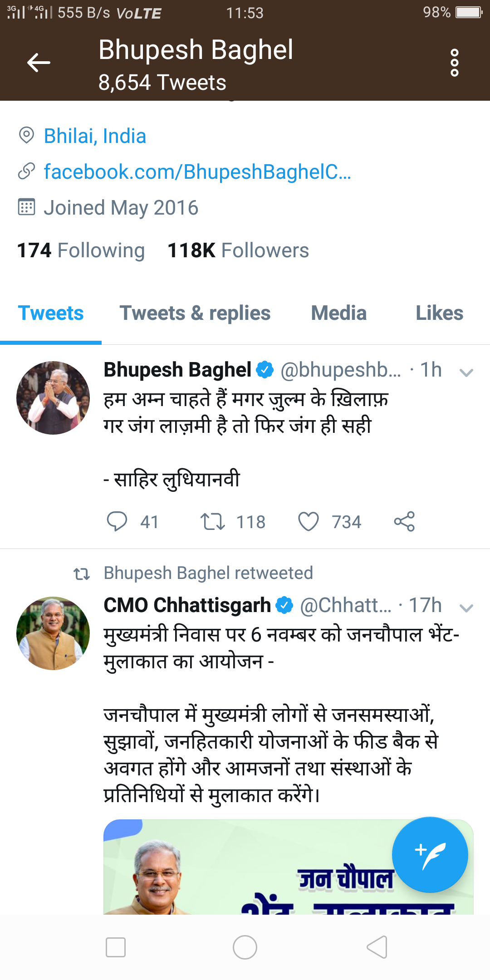Viewport: 490px width, 980px height.
Task: Open the facebook.com/BhupeshBaghelC… link
Action: 197,172
